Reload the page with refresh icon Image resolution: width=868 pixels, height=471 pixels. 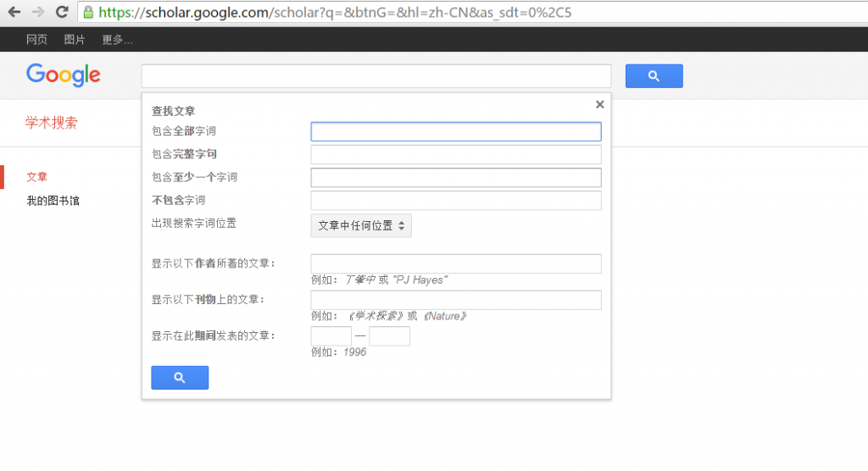[x=62, y=12]
